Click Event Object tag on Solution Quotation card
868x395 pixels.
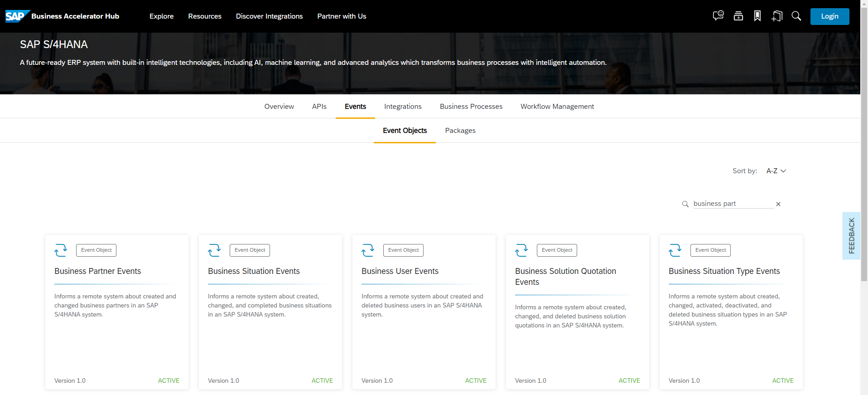557,250
